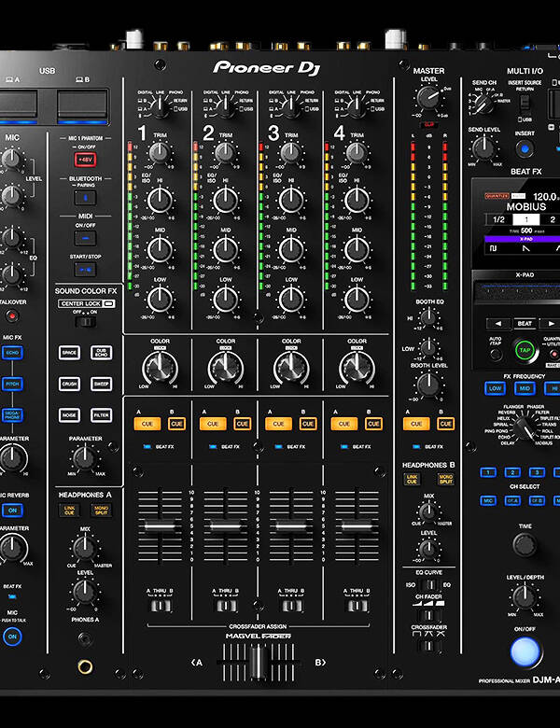Click channel 1 input selector knob
The image size is (560, 728).
161,106
